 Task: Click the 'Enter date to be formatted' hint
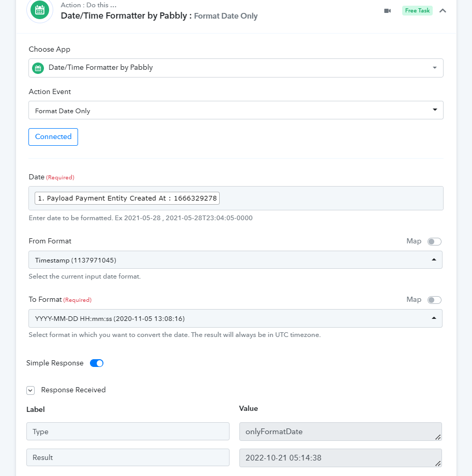(141, 218)
